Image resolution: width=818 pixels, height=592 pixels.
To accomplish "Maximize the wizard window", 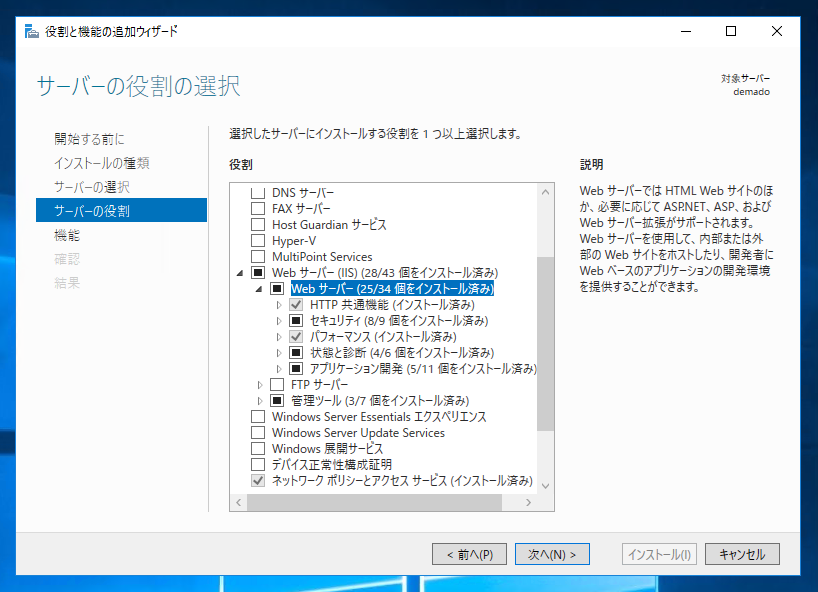I will point(731,31).
